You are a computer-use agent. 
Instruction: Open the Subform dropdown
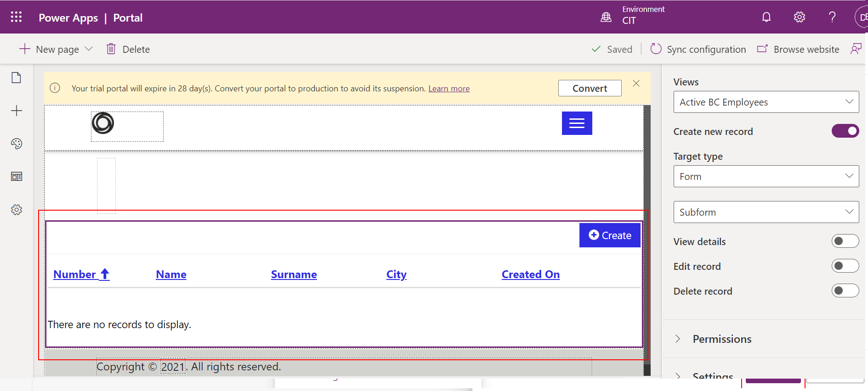click(766, 212)
